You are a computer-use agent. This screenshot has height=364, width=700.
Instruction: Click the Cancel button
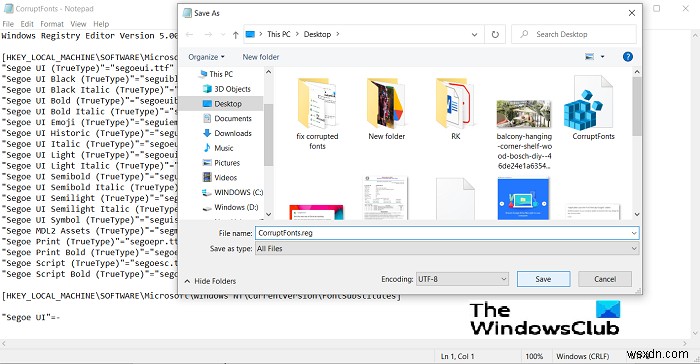tap(605, 279)
